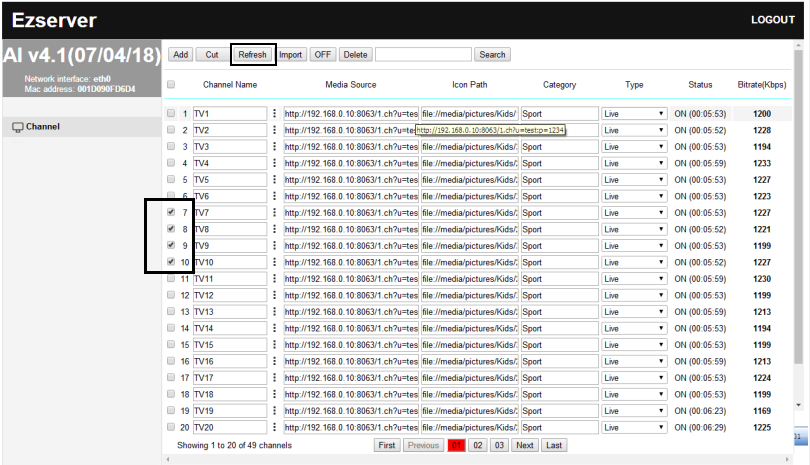Image resolution: width=810 pixels, height=465 pixels.
Task: Open the three-dot menu for TV12
Action: 275,295
